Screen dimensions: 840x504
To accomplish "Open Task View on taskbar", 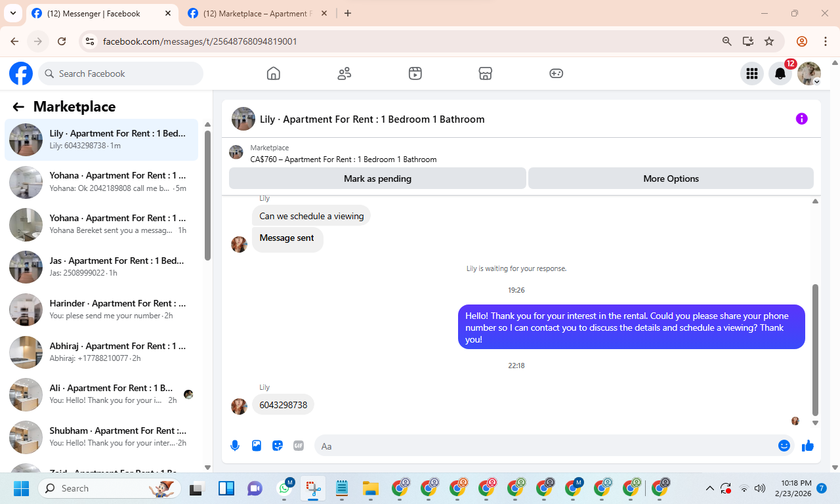I will 196,488.
